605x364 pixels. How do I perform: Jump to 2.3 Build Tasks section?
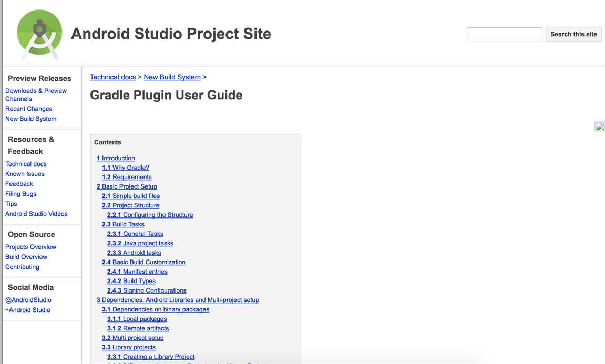[x=123, y=224]
